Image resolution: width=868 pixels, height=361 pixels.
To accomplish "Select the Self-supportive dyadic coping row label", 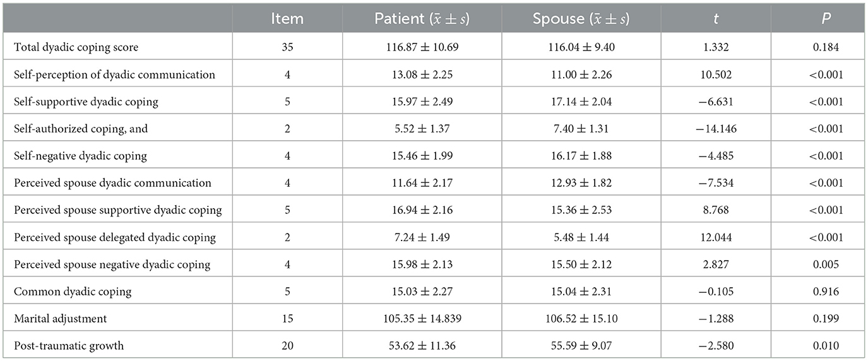I will pyautogui.click(x=86, y=102).
